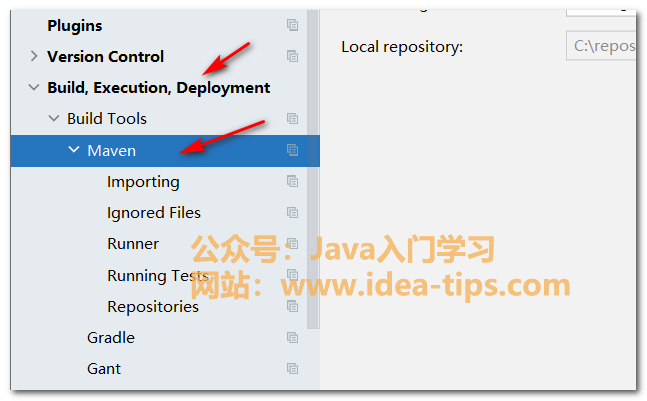Open Maven Repositories settings

click(x=153, y=307)
